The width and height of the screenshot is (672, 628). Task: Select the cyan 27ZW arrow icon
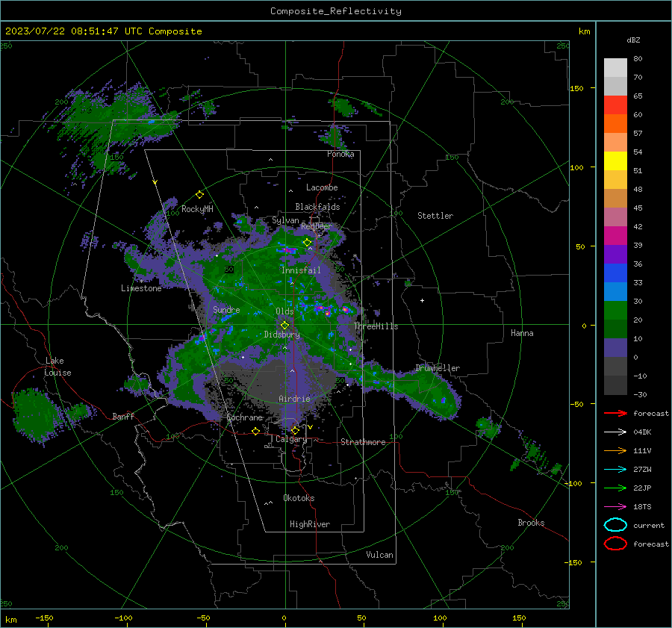(x=615, y=470)
